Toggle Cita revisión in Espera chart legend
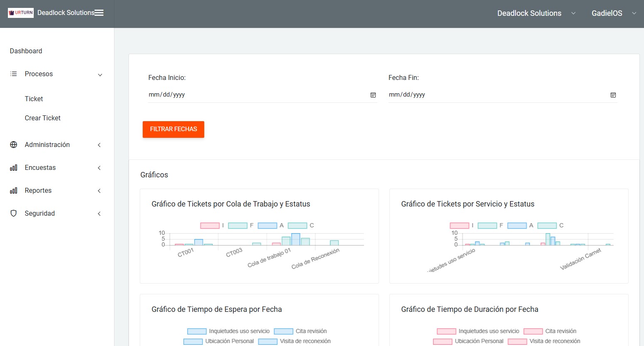644x346 pixels. (x=300, y=331)
